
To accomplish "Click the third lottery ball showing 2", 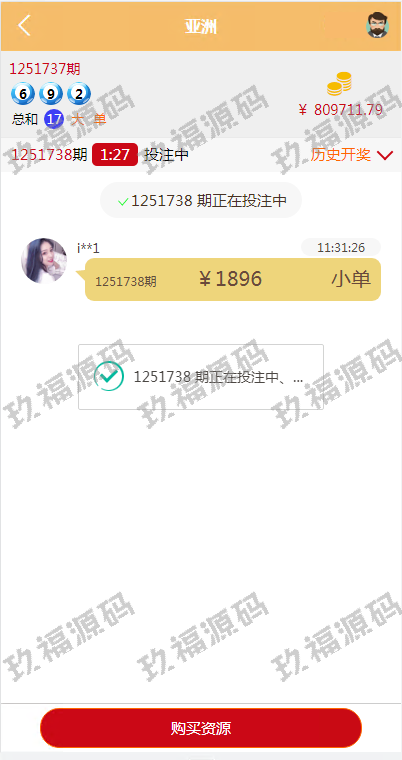I will [x=79, y=94].
